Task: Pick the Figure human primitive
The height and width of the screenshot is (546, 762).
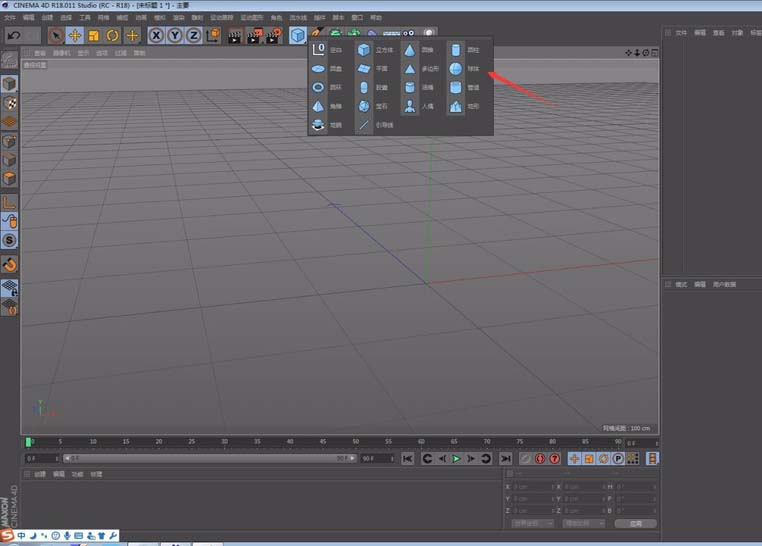Action: pos(410,106)
